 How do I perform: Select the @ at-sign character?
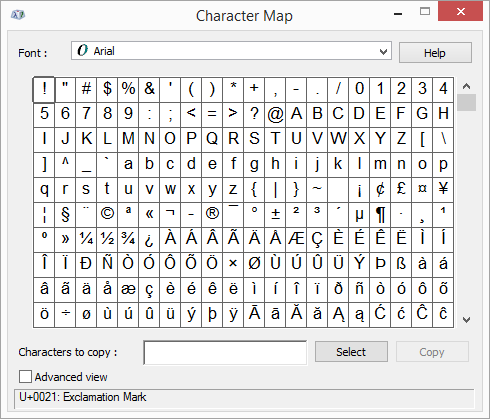point(275,115)
